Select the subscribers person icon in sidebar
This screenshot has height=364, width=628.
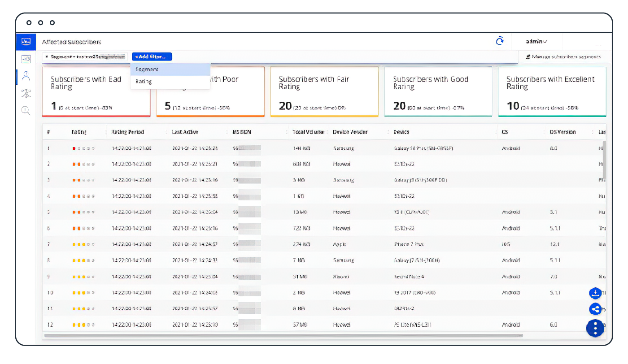(26, 76)
